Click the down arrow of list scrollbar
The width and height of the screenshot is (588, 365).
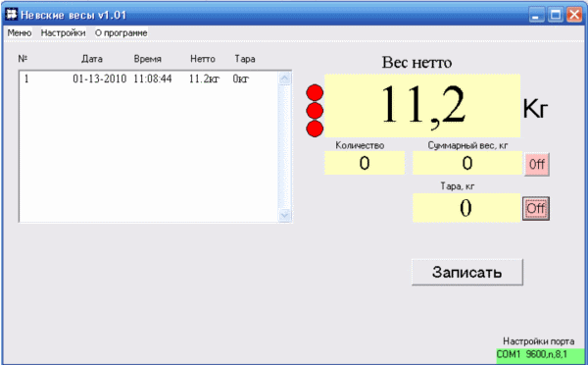coord(284,215)
